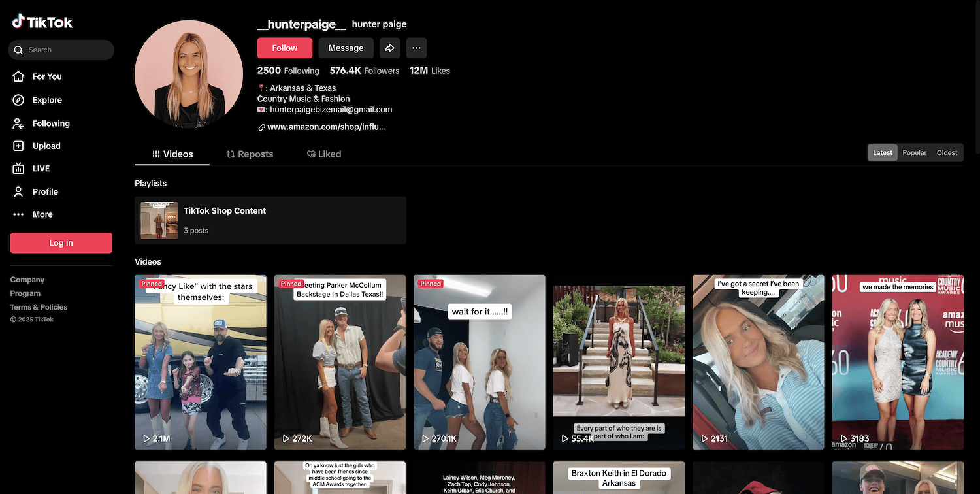Open the Parker McCollum backstage video
The image size is (980, 494).
[340, 362]
